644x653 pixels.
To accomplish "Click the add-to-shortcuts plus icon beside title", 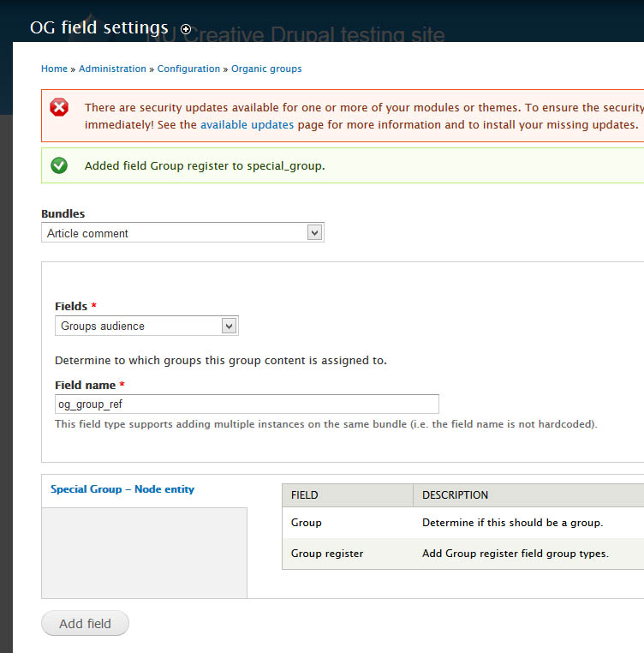I will click(x=186, y=29).
